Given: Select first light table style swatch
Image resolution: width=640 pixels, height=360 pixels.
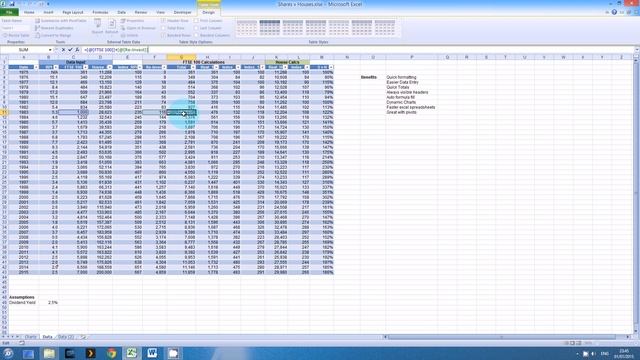Looking at the screenshot, I should 247,28.
